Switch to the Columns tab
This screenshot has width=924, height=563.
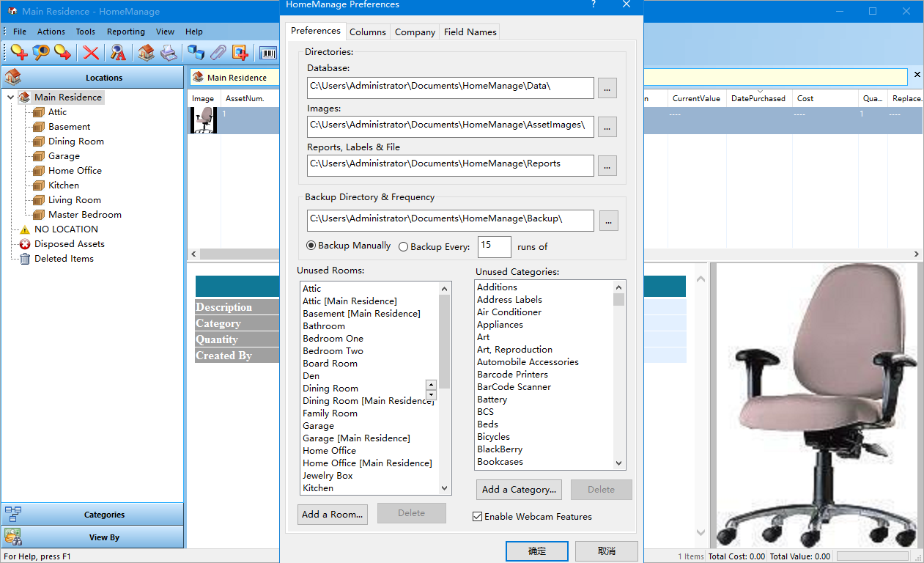[x=368, y=32]
